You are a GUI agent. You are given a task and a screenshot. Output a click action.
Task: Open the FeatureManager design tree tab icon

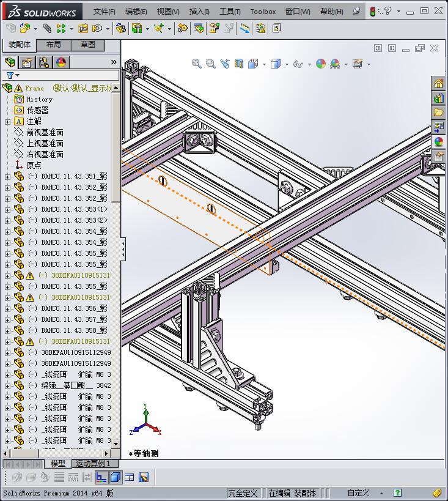tap(10, 62)
